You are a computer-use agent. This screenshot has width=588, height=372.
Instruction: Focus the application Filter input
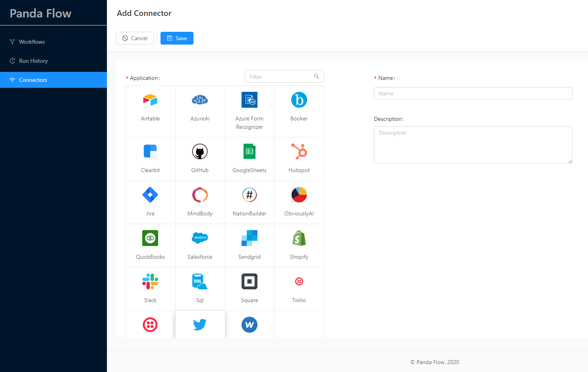pyautogui.click(x=284, y=76)
